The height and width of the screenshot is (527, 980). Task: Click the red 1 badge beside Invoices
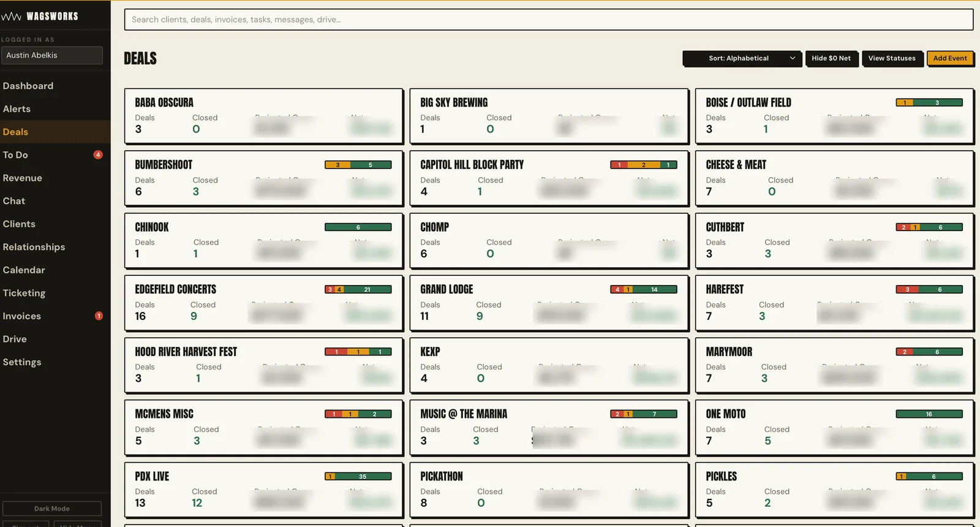tap(99, 316)
